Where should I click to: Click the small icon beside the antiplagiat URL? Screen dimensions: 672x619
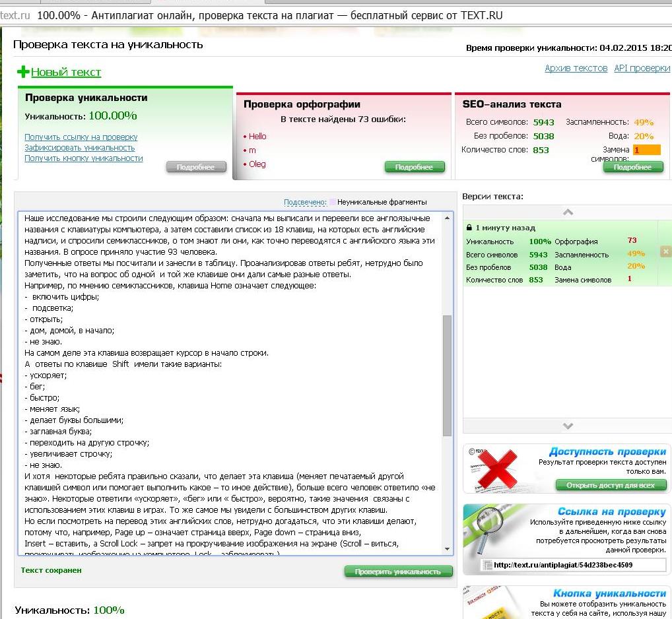pyautogui.click(x=487, y=565)
